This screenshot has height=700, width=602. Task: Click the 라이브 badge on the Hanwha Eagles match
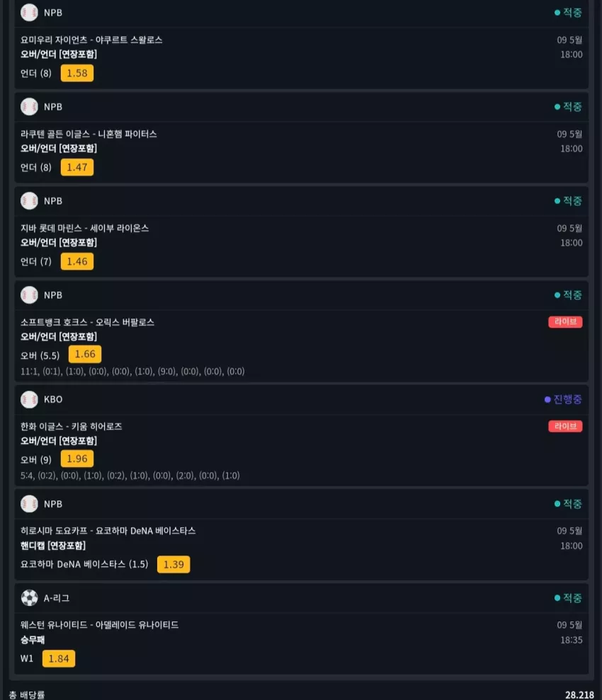pos(565,426)
